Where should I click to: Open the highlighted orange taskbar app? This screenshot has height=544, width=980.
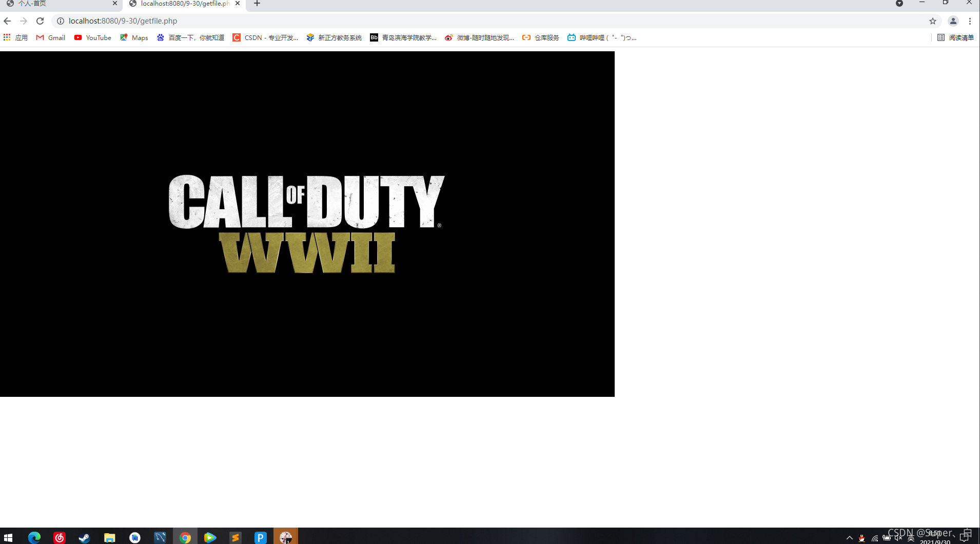point(286,537)
